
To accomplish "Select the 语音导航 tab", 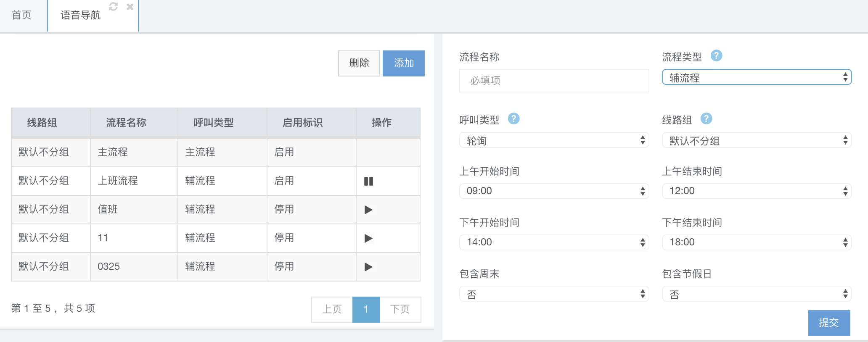I will (x=80, y=16).
